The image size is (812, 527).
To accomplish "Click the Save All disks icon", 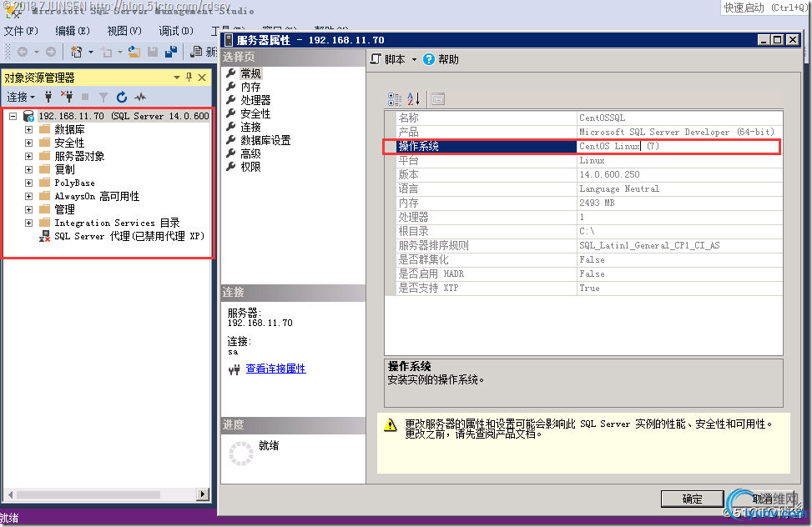I will pos(171,52).
